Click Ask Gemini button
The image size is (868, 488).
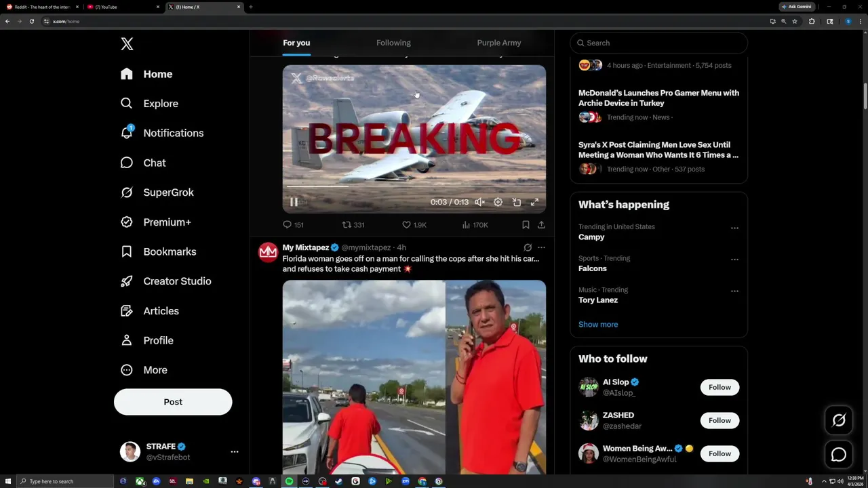coord(796,7)
